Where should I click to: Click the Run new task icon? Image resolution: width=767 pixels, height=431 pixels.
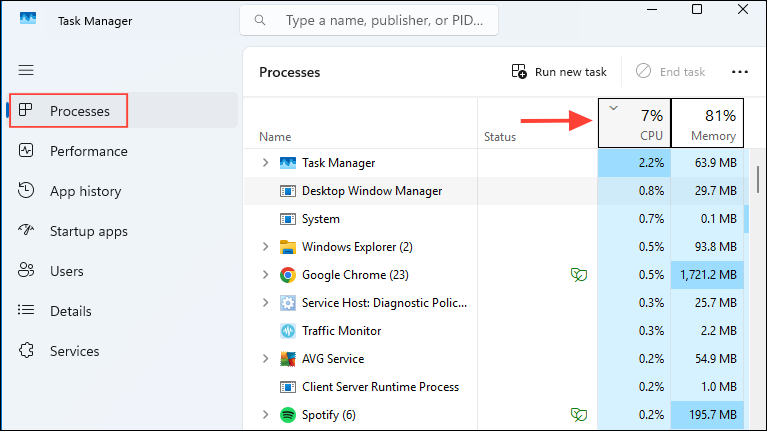coord(519,71)
